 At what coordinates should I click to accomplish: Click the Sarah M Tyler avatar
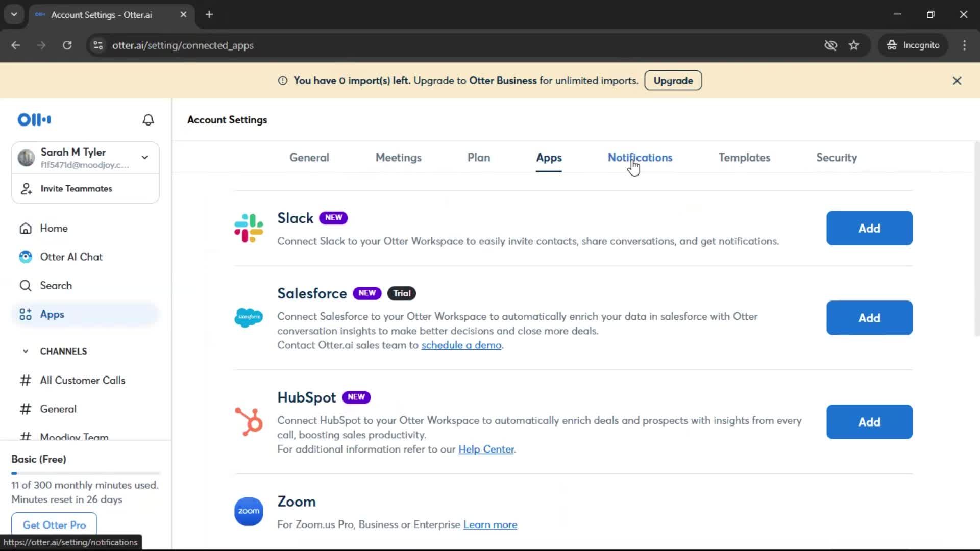pos(26,158)
